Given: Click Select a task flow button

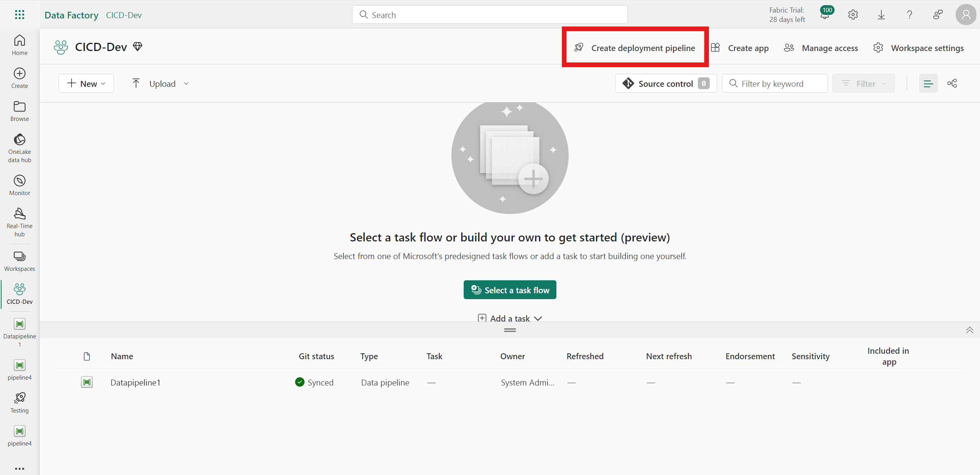Looking at the screenshot, I should coord(510,290).
